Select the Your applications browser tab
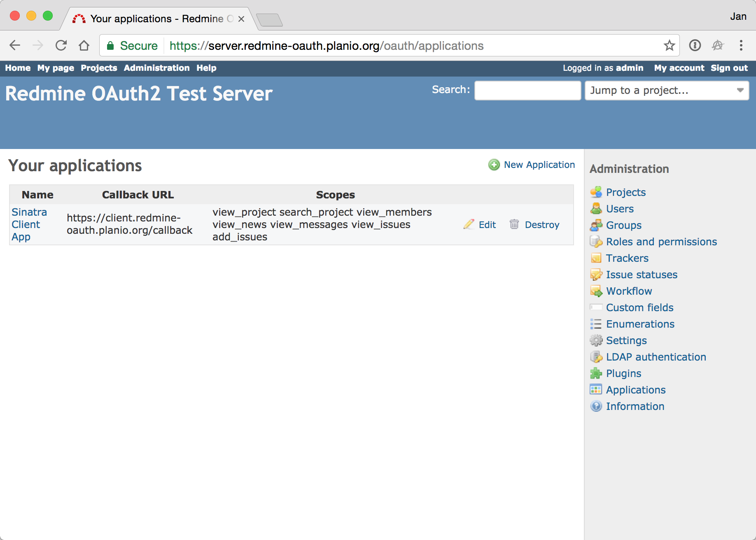The width and height of the screenshot is (756, 540). 159,19
